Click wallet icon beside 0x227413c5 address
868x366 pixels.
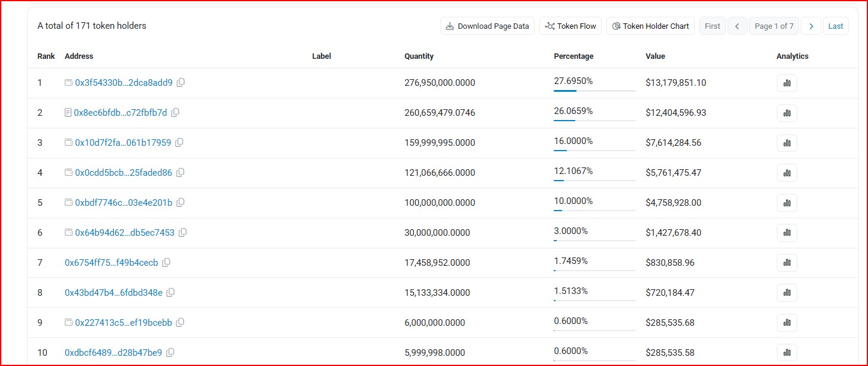click(68, 323)
